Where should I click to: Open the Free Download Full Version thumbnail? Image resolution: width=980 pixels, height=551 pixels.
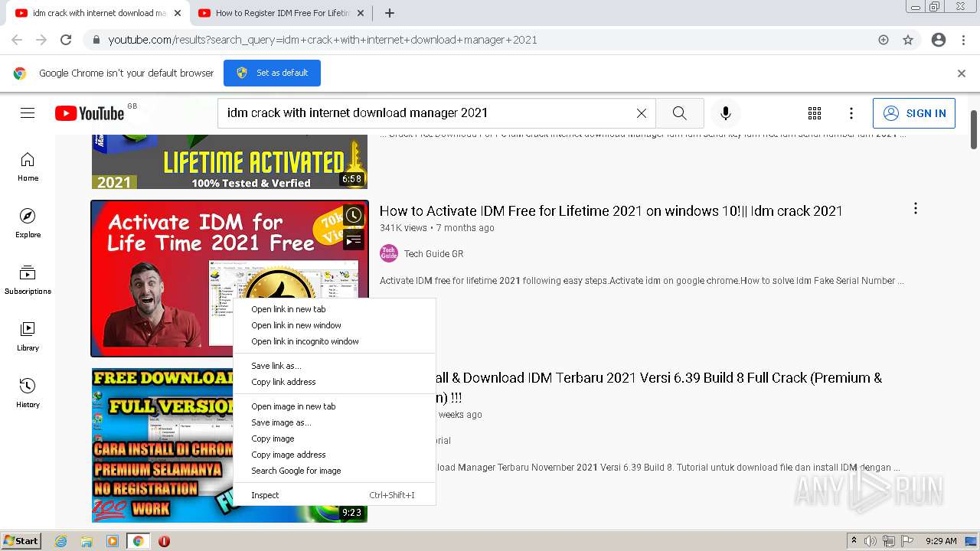point(161,445)
